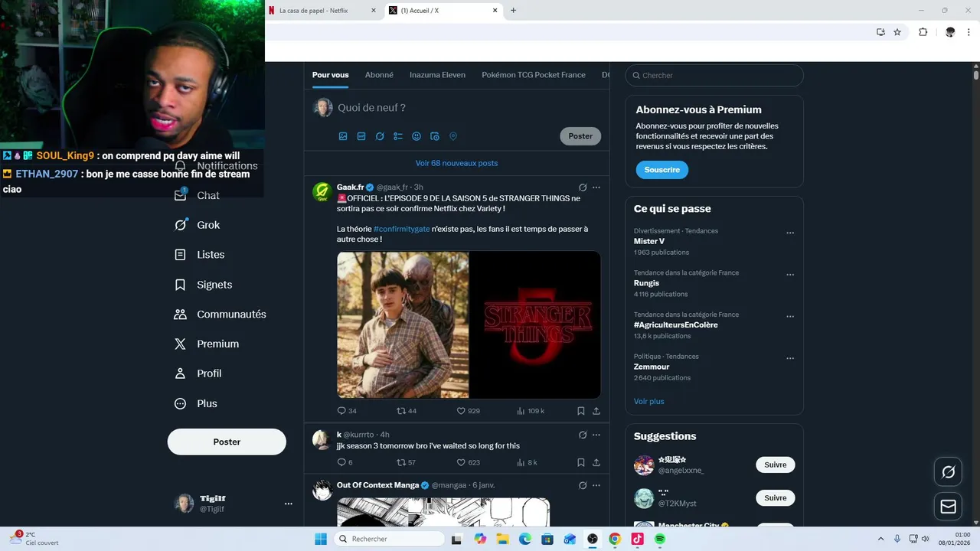The height and width of the screenshot is (551, 980).
Task: Bookmark kurrrto's jjk season 3 post
Action: (x=581, y=462)
